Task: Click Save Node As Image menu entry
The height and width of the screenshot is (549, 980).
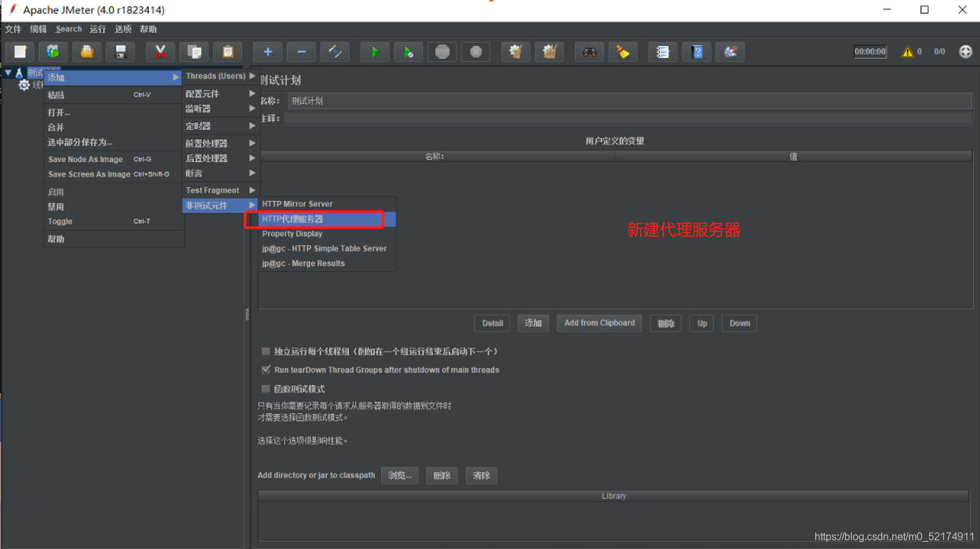Action: (113, 160)
